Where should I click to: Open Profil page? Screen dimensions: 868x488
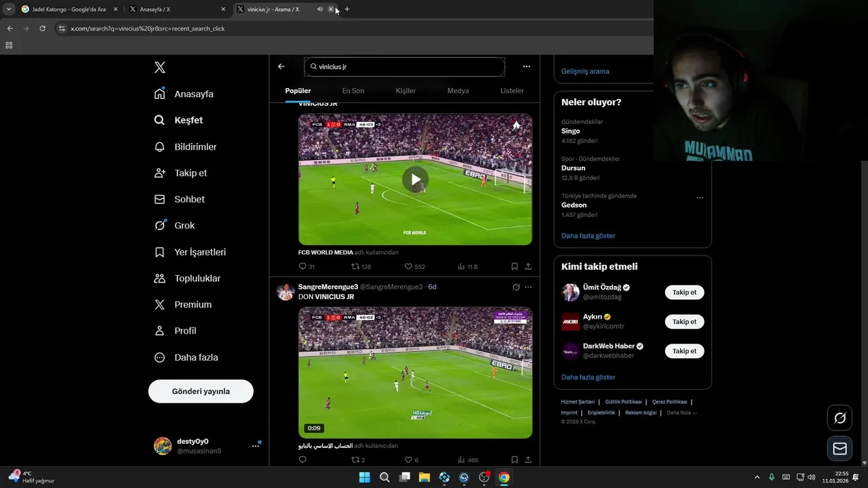pos(176,331)
